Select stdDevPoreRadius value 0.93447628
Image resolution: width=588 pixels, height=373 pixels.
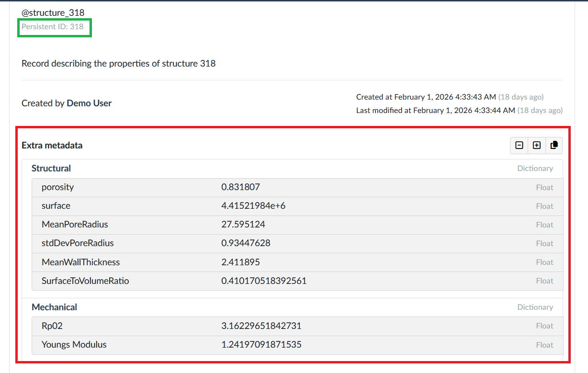point(246,243)
